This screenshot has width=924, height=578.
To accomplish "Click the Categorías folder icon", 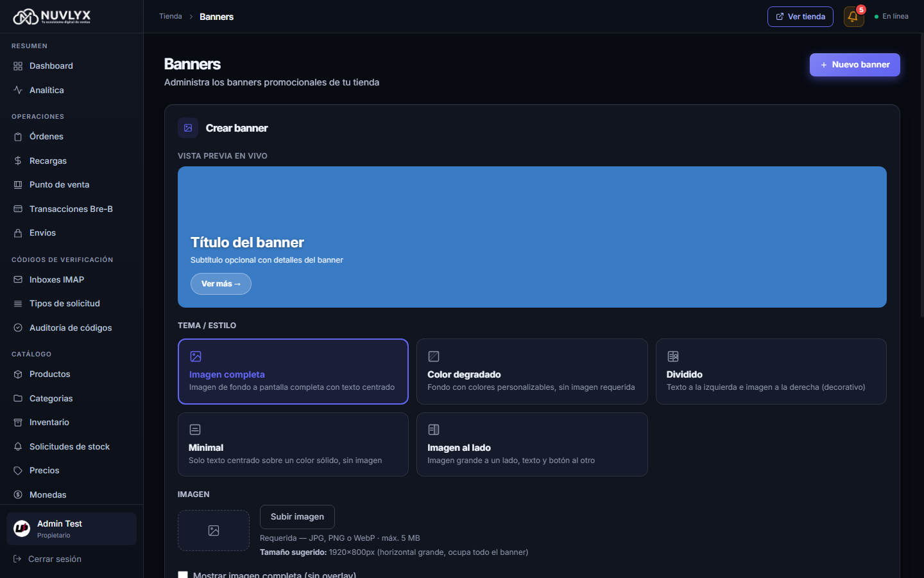I will click(x=18, y=398).
